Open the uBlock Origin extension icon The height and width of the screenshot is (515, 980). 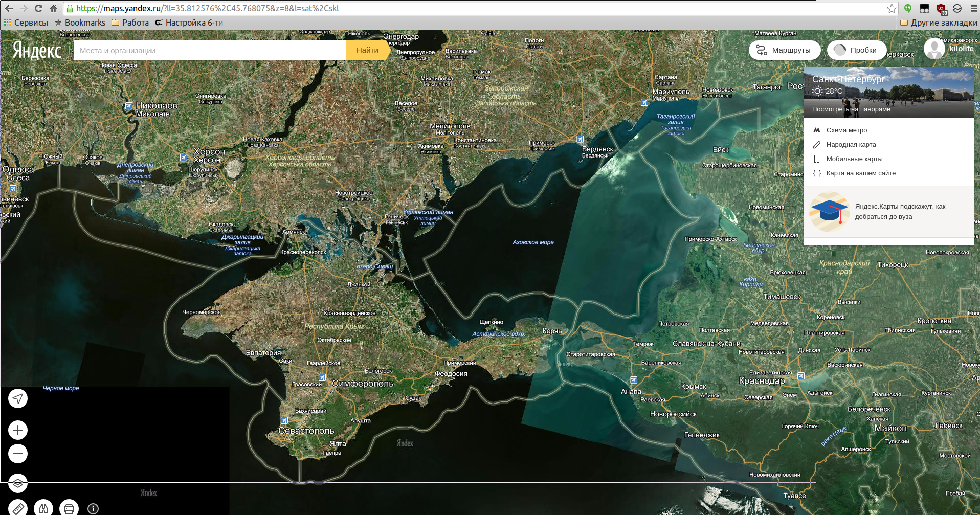click(x=941, y=9)
